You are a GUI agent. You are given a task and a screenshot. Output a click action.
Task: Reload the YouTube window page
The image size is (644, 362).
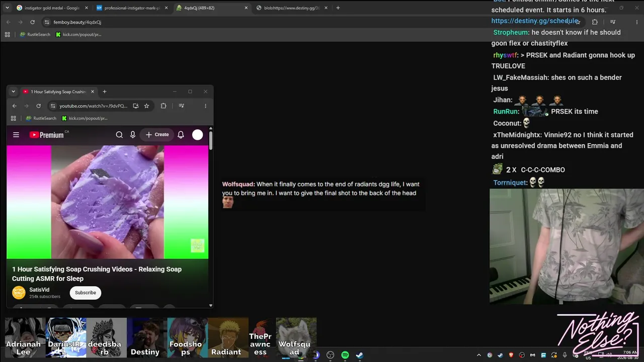pos(38,106)
